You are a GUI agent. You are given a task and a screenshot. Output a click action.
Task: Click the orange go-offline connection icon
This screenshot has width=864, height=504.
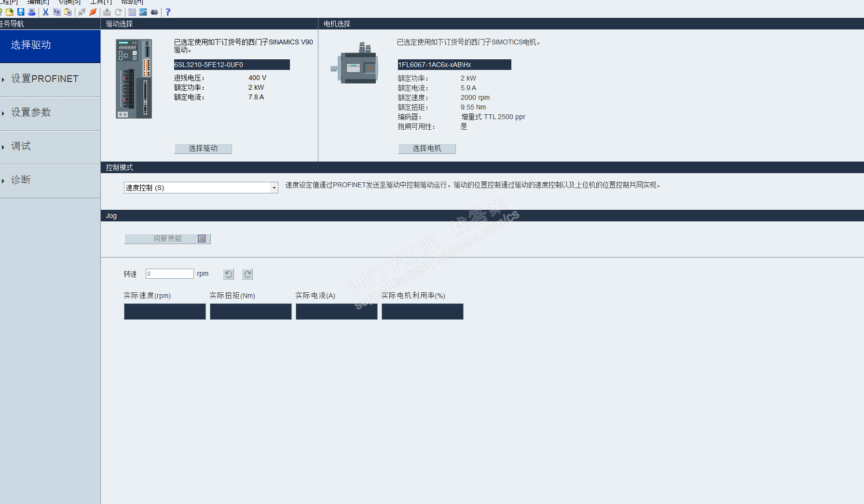click(x=93, y=12)
